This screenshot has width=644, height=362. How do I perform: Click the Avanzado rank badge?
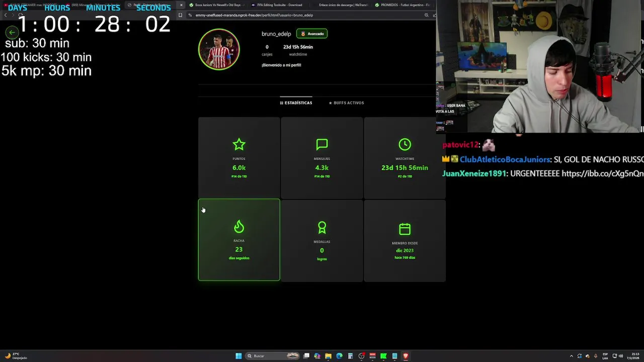coord(312,34)
